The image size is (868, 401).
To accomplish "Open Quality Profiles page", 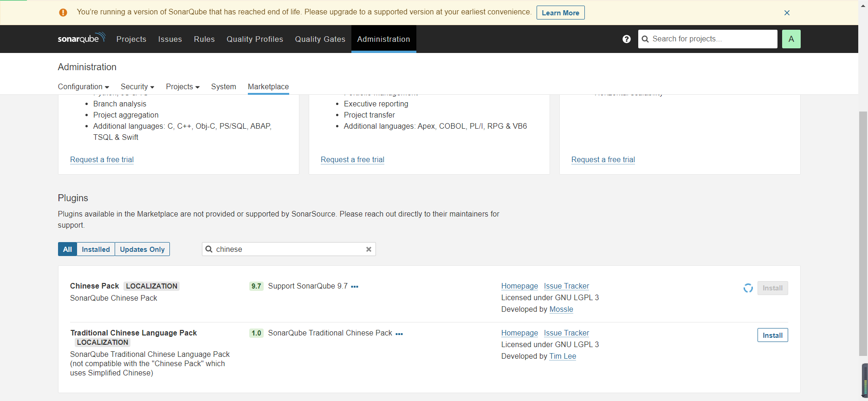I will 255,39.
